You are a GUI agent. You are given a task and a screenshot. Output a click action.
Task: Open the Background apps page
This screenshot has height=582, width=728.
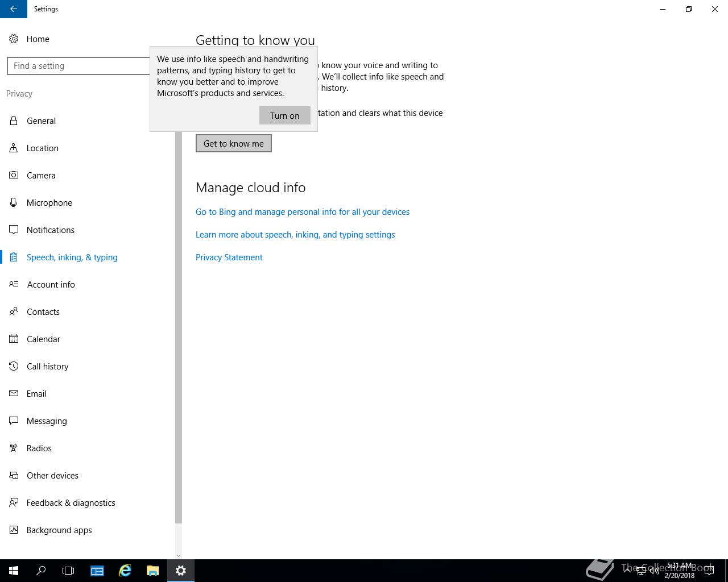point(88,530)
